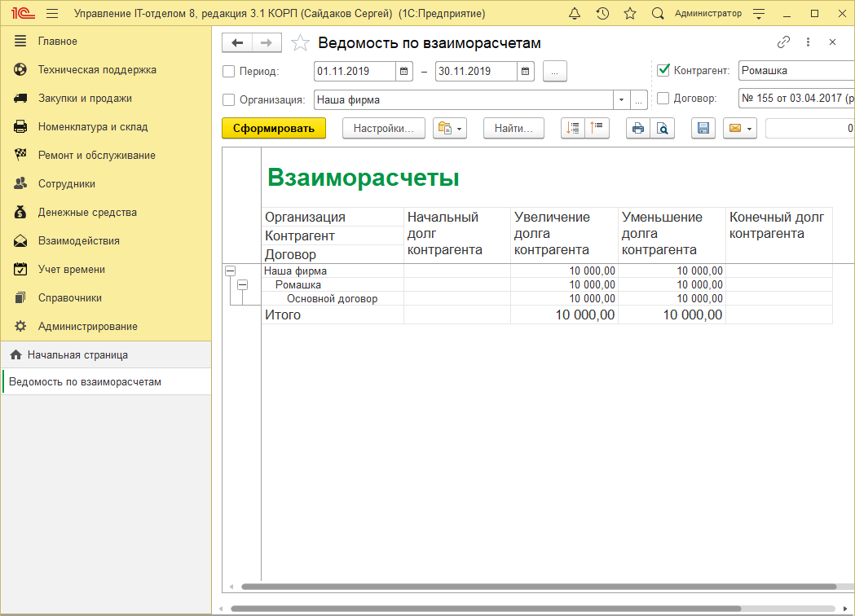Viewport: 855px width, 616px height.
Task: Open the calendar picker for the end date
Action: [x=526, y=71]
